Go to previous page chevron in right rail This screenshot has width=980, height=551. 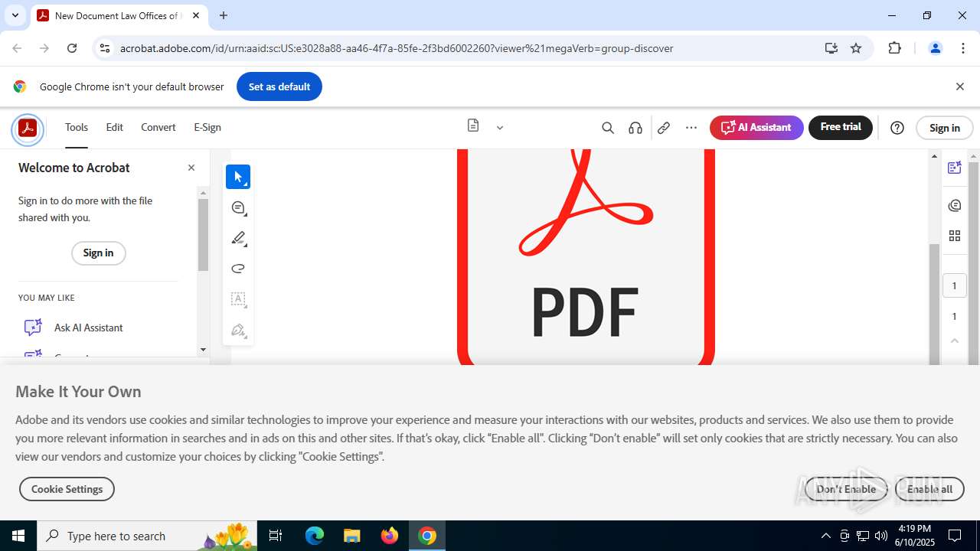coord(954,341)
